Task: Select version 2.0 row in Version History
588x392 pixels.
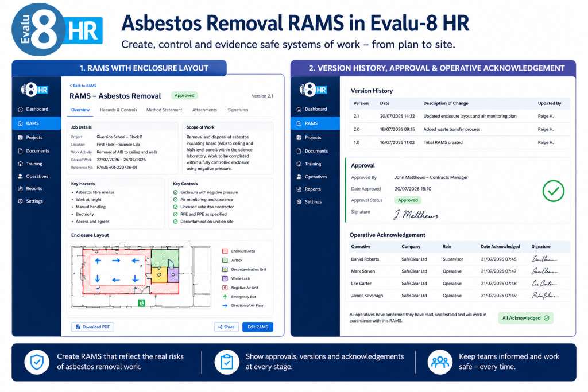Action: (460, 129)
